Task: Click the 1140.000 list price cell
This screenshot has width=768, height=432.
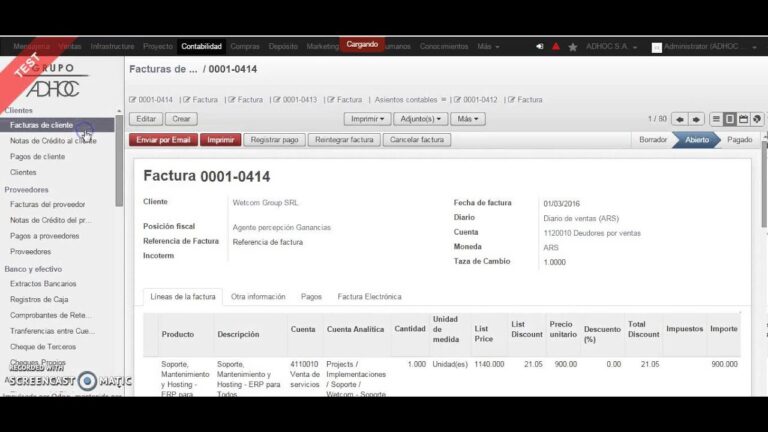Action: pos(489,364)
